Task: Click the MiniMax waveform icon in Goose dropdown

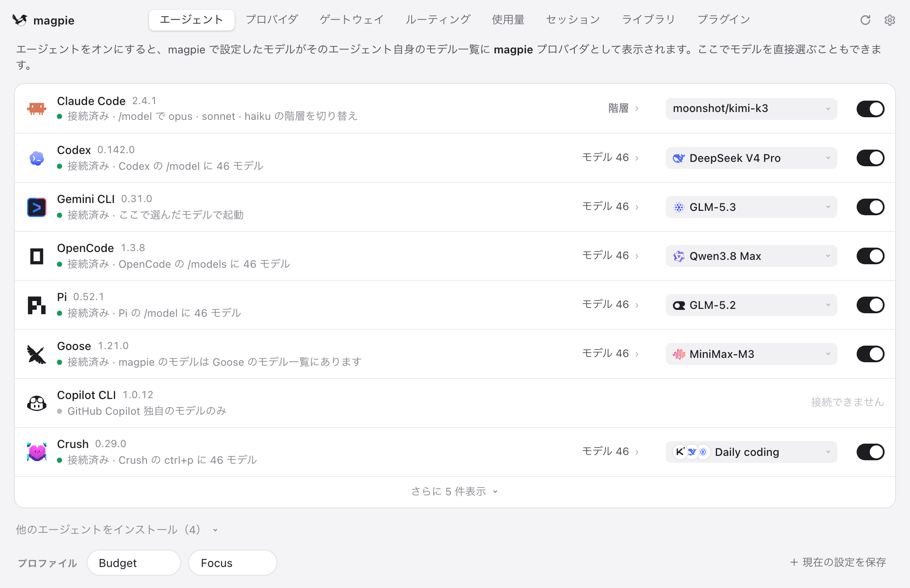Action: point(679,354)
